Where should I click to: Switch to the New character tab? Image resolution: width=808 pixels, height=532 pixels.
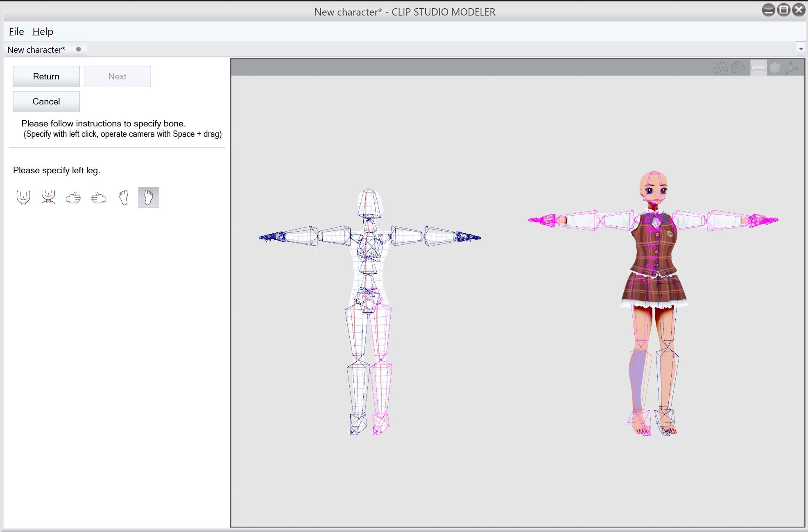[36, 50]
